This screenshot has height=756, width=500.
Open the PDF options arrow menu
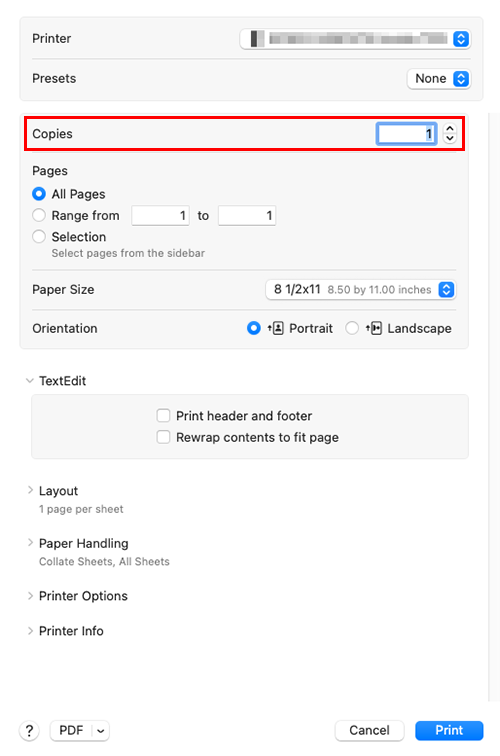click(x=100, y=730)
